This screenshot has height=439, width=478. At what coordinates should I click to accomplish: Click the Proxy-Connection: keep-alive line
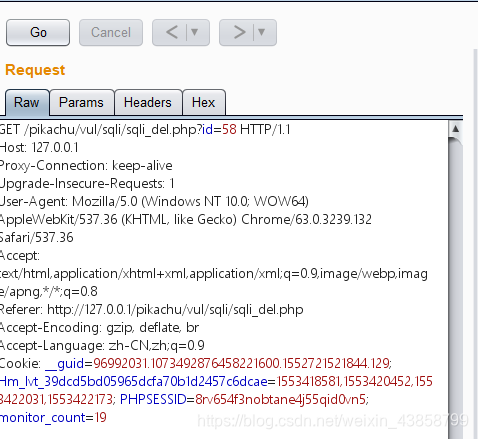click(86, 165)
